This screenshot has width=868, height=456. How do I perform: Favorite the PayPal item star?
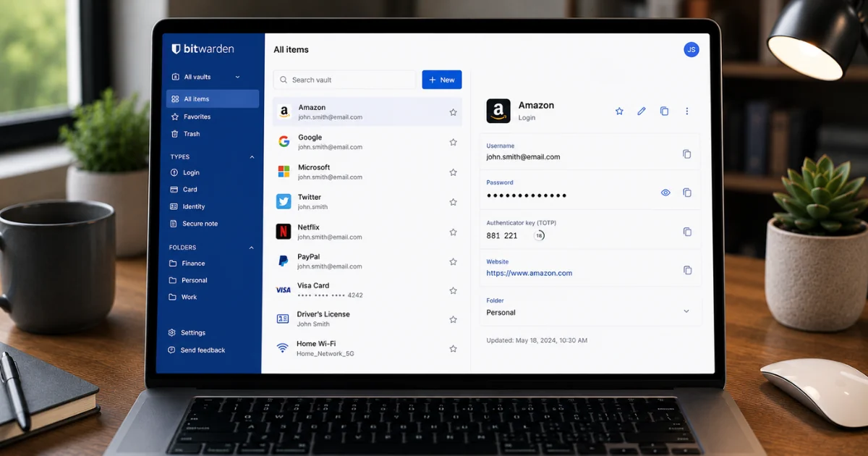pos(453,261)
